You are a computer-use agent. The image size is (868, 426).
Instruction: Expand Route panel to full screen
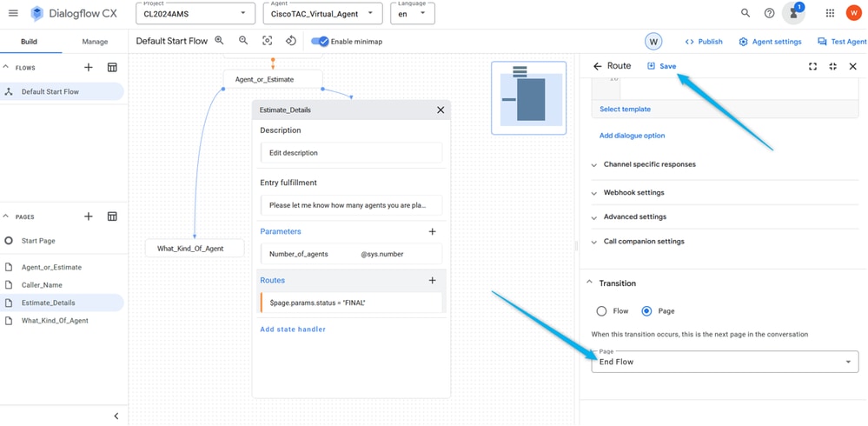pyautogui.click(x=812, y=66)
